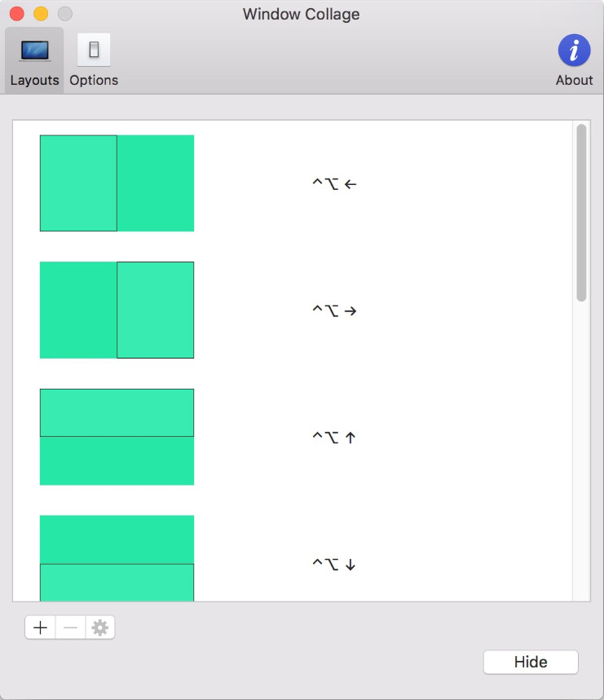Click the Control-Option-Down arrow shortcut
Image resolution: width=604 pixels, height=700 pixels.
(x=334, y=564)
